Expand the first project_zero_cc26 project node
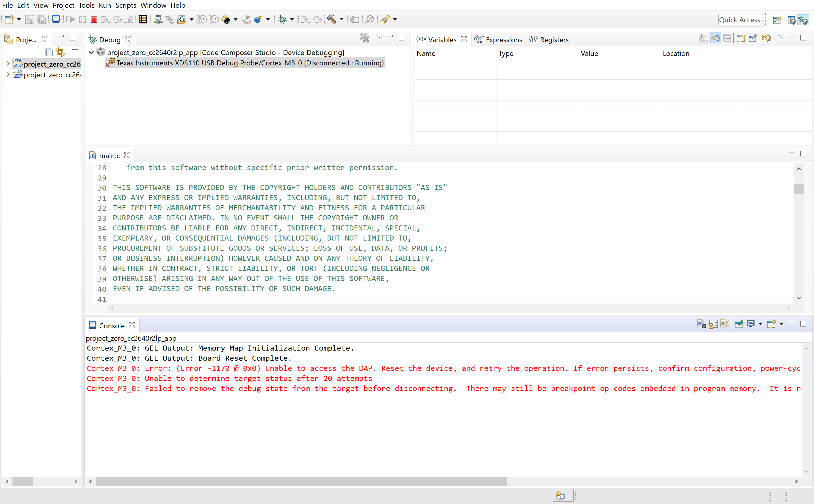 click(x=8, y=63)
